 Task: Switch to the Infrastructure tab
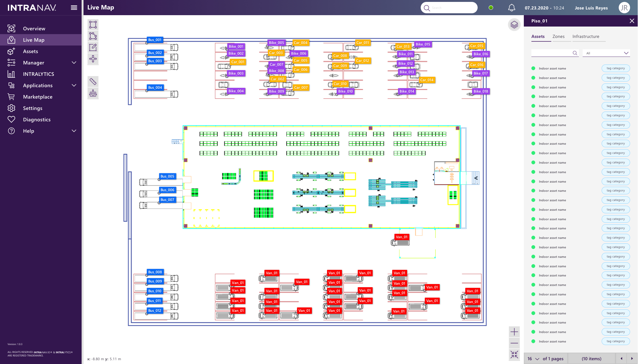[585, 37]
